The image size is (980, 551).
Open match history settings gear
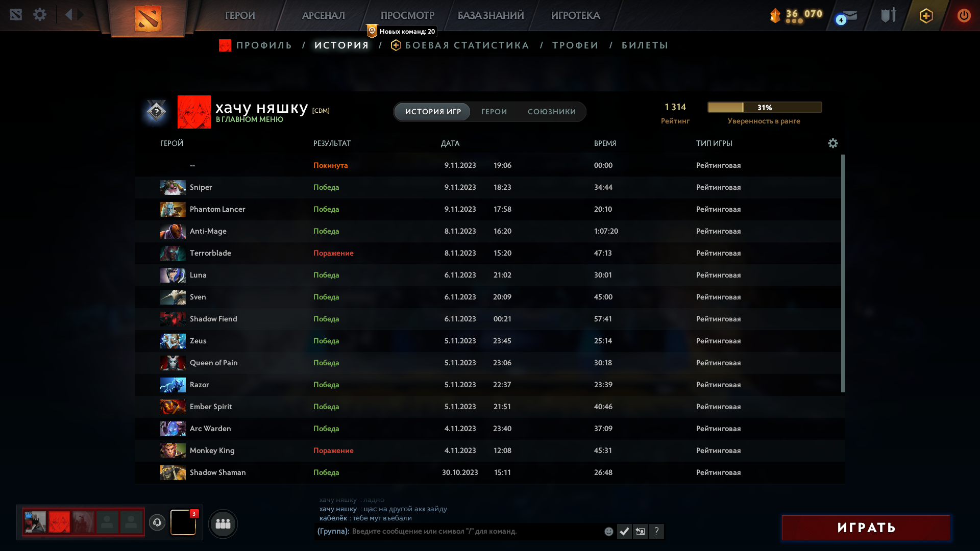(833, 143)
